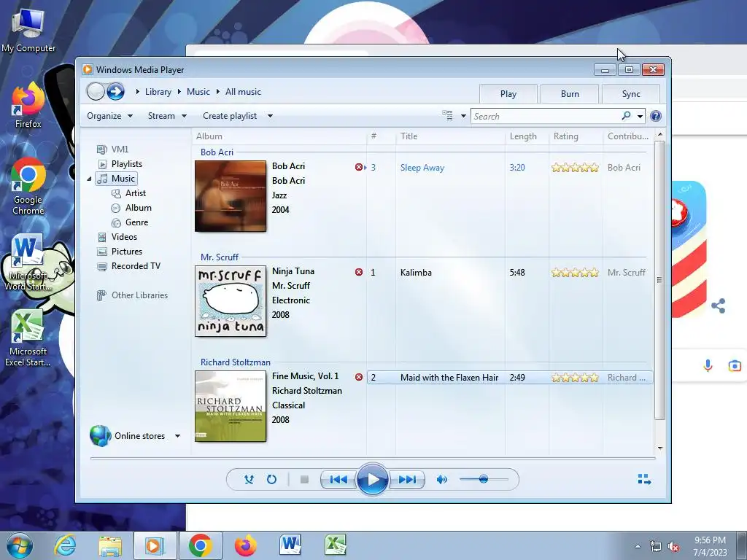Open Internet Explorer from the taskbar

(65, 545)
